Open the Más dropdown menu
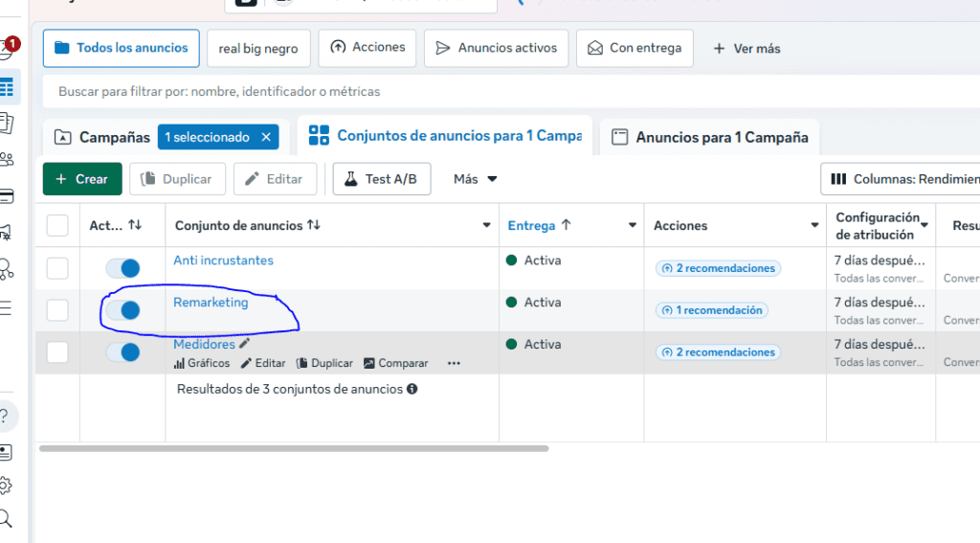Viewport: 980px width, 543px height. point(475,179)
